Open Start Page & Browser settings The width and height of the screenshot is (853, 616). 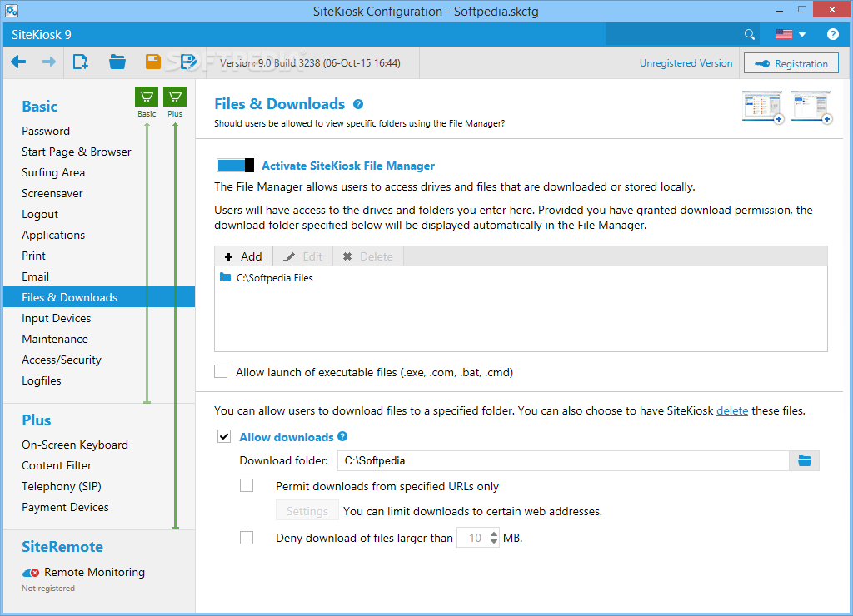tap(77, 152)
